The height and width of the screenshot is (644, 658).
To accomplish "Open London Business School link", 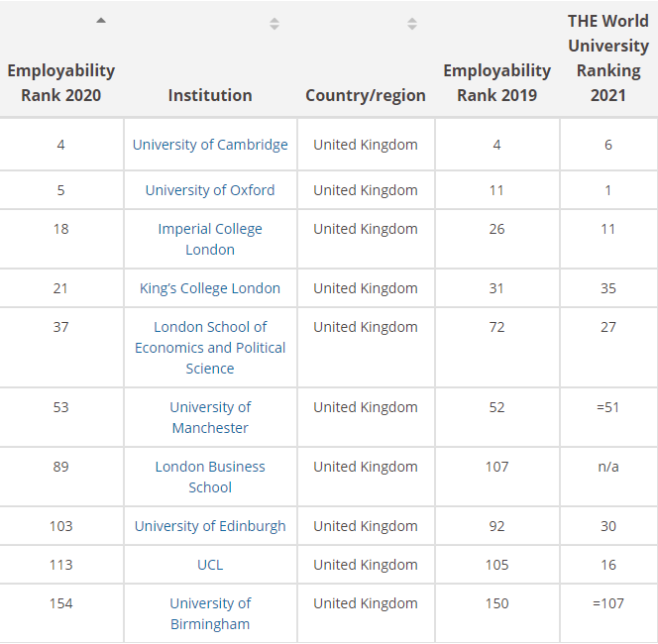I will [210, 477].
